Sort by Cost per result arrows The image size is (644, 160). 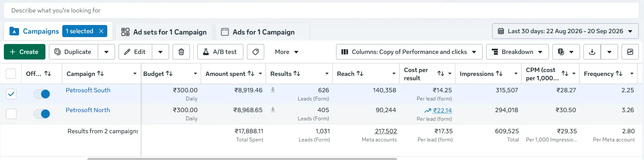(441, 74)
